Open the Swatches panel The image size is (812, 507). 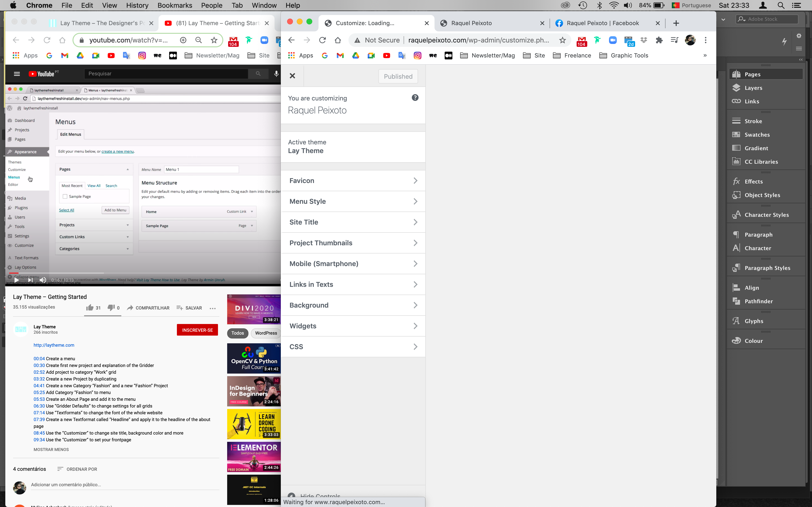(757, 134)
